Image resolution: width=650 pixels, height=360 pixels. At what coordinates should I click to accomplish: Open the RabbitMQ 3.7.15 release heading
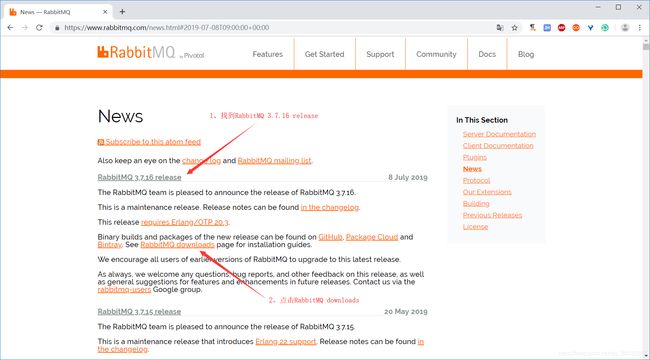pos(139,311)
